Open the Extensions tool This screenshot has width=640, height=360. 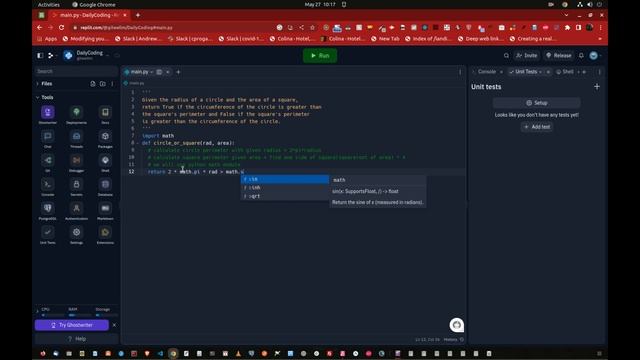(105, 233)
